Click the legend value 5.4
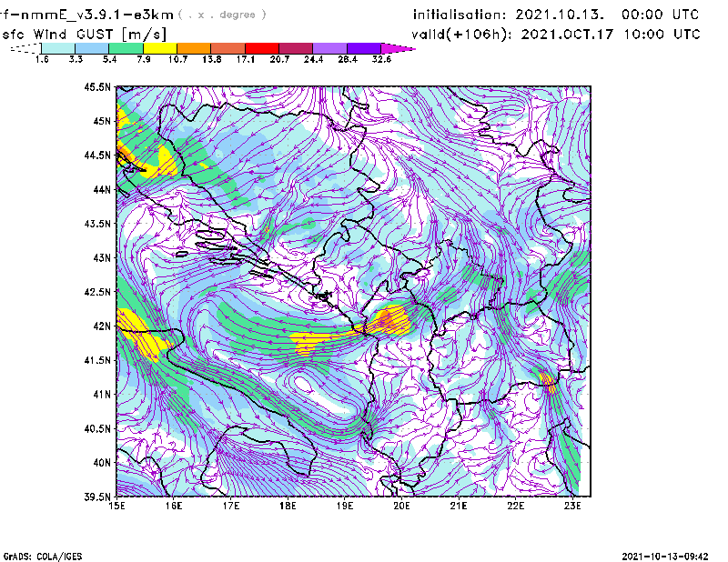Viewport: 728px width, 562px height. pos(109,59)
